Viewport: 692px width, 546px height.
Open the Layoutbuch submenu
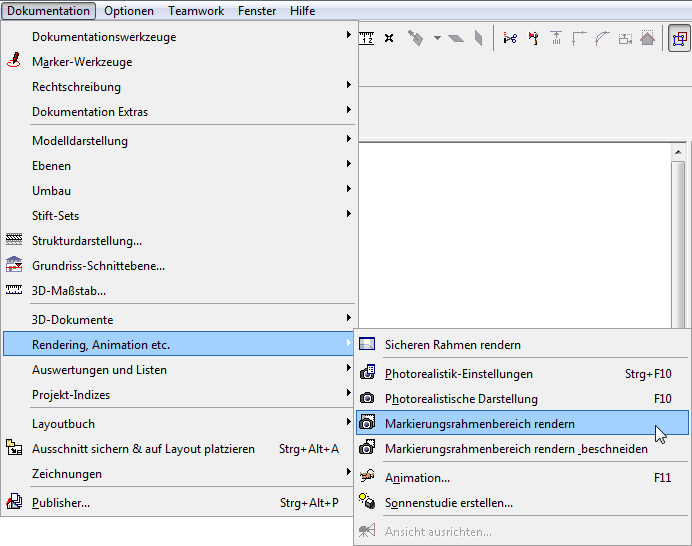click(179, 423)
